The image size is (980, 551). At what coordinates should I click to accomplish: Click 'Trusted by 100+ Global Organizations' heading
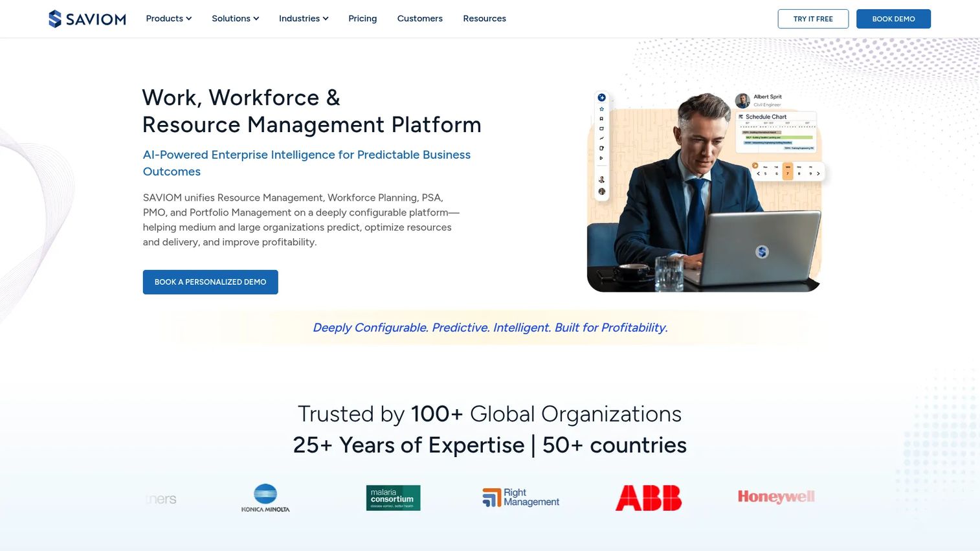pyautogui.click(x=490, y=414)
